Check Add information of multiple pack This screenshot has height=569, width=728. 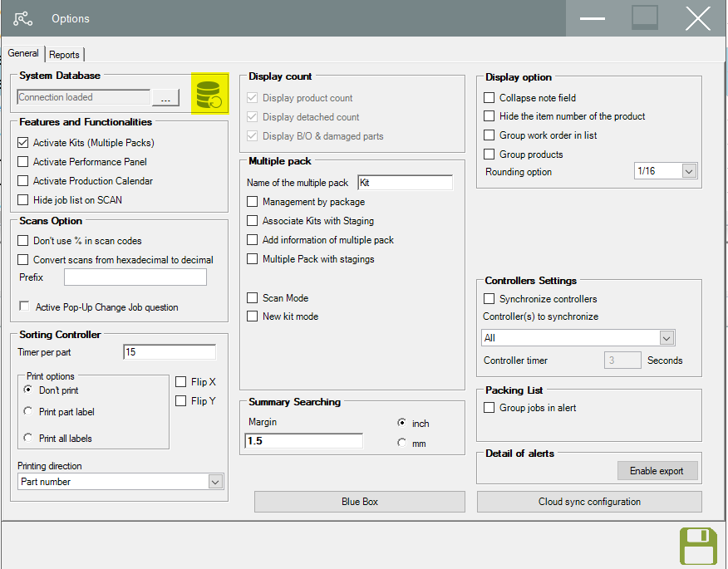click(x=252, y=239)
